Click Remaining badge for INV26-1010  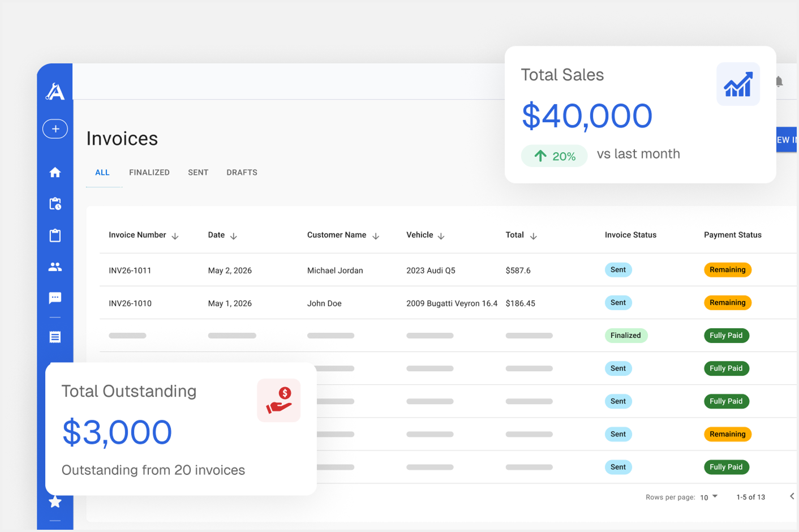point(728,303)
